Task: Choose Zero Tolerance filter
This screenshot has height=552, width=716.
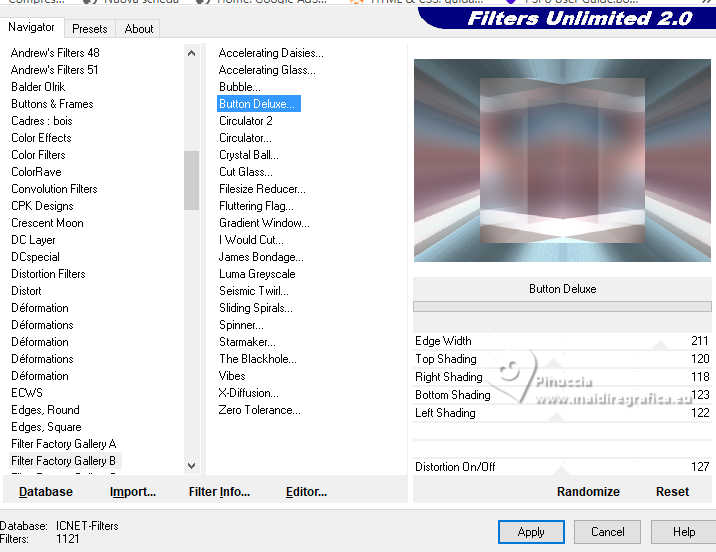Action: pyautogui.click(x=259, y=410)
